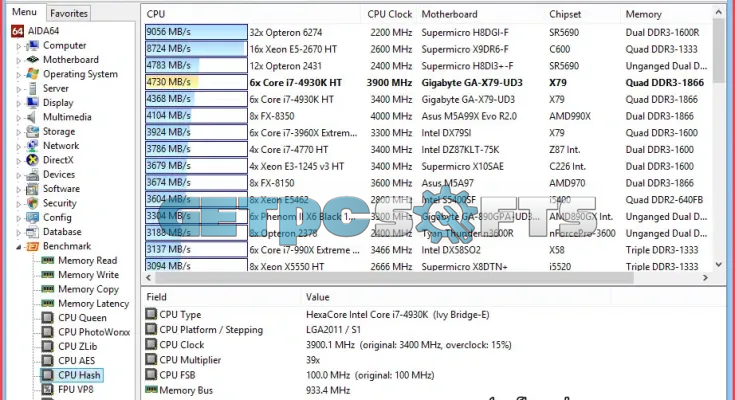This screenshot has width=735, height=400.
Task: Select the Motherboard icon in tree
Action: [x=32, y=60]
